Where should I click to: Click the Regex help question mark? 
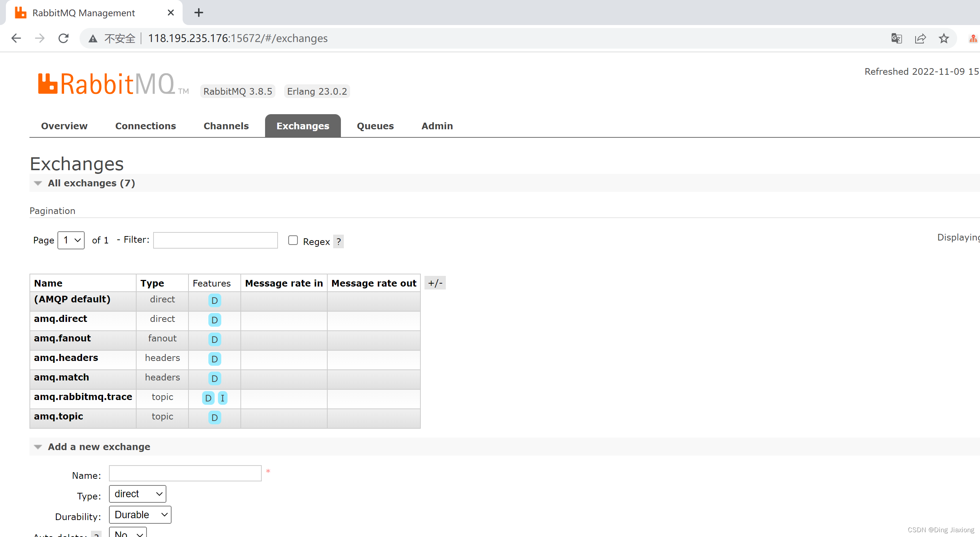click(x=338, y=241)
